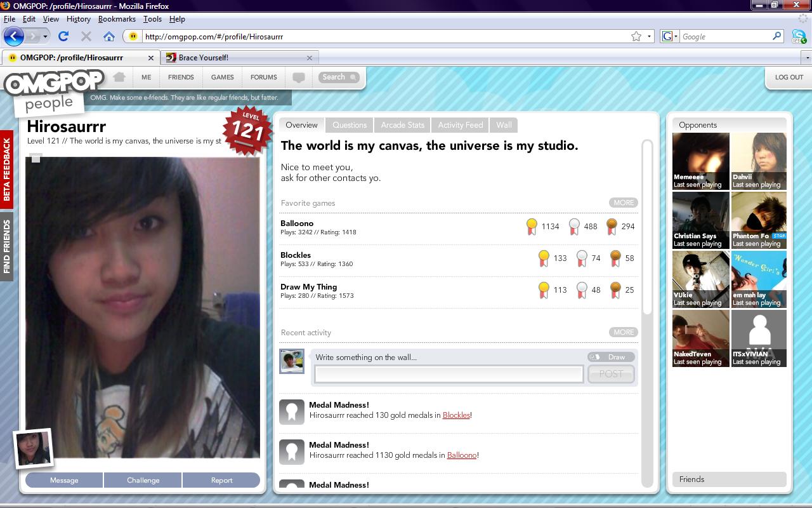Click the LOG OUT button
Viewport: 812px width, 508px height.
[x=789, y=77]
